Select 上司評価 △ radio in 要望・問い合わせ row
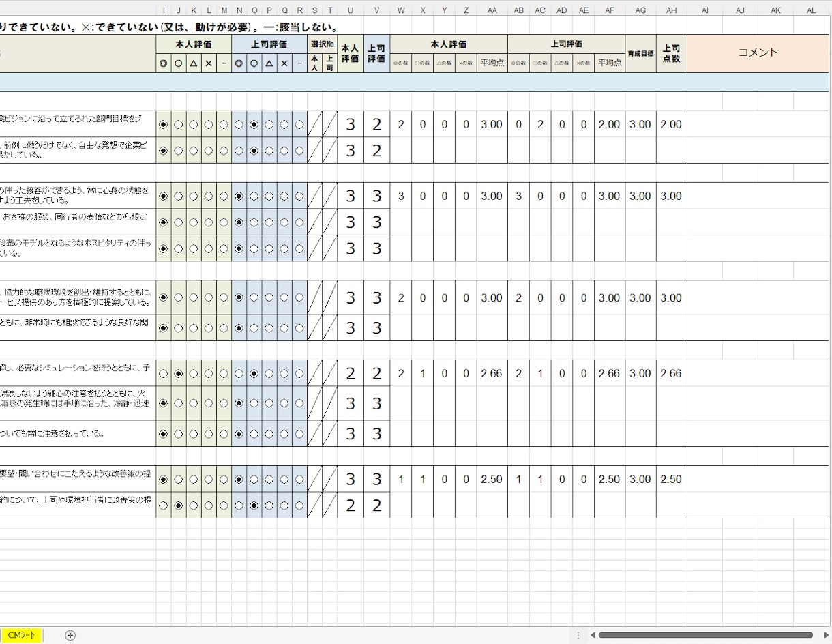Viewport: 832px width, 644px height. [269, 480]
